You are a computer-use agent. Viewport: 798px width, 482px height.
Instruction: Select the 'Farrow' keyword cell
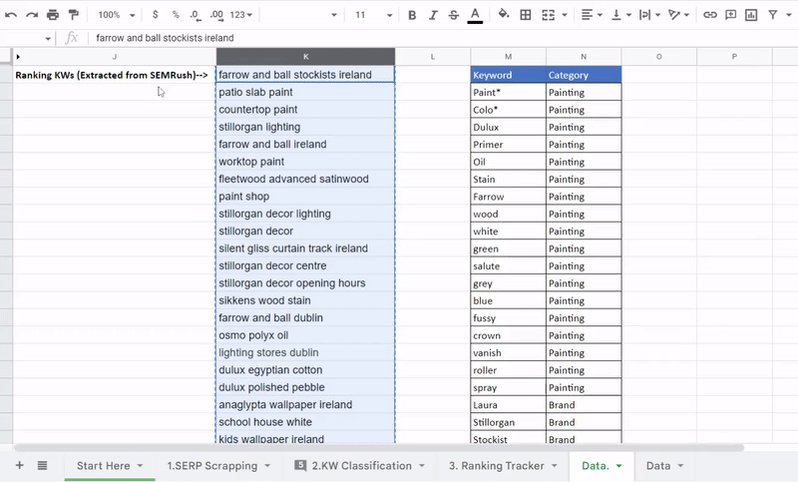tap(508, 196)
